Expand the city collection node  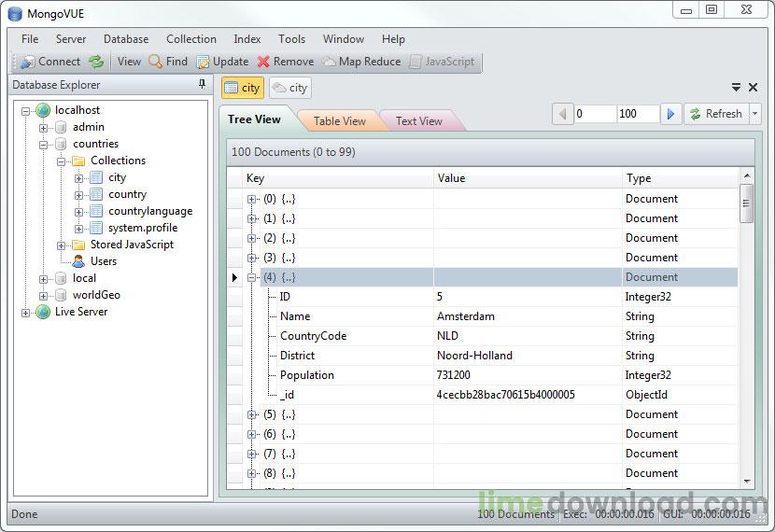point(79,178)
